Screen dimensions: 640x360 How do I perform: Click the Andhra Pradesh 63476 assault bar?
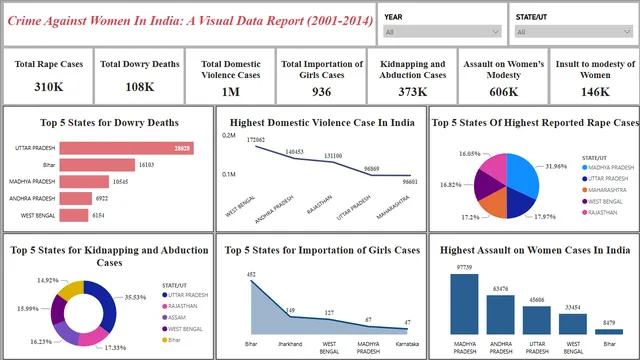coord(500,315)
